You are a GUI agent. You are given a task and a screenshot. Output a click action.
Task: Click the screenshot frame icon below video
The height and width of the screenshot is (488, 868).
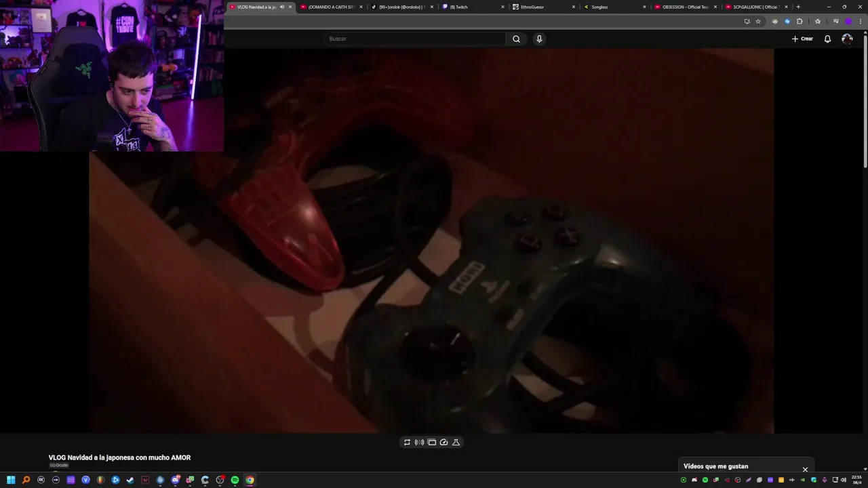coord(431,442)
